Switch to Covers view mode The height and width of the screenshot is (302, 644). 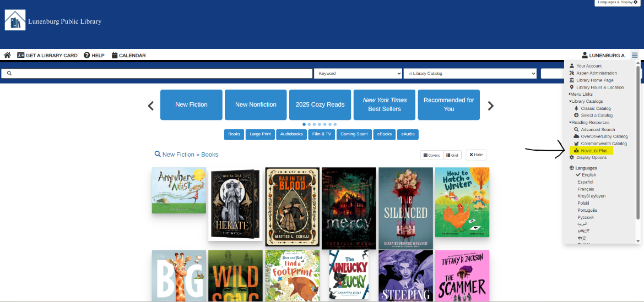432,155
